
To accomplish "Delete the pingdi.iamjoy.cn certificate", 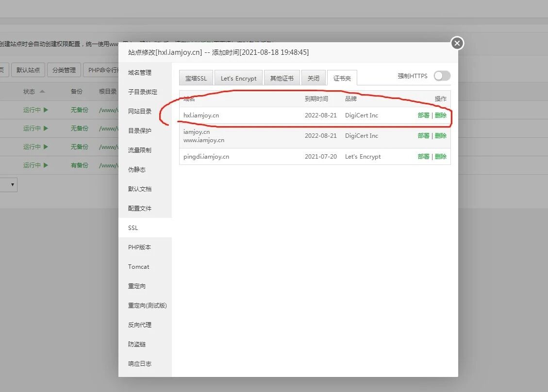I will 441,157.
